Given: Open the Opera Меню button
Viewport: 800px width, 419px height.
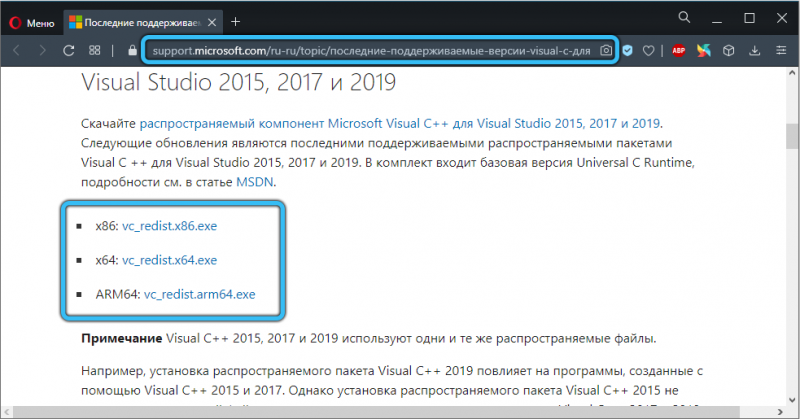Looking at the screenshot, I should pyautogui.click(x=32, y=22).
